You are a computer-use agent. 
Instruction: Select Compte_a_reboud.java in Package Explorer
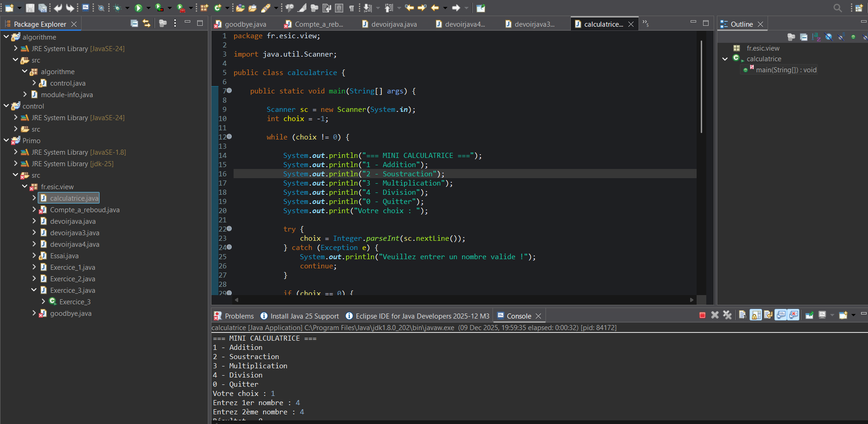coord(84,209)
